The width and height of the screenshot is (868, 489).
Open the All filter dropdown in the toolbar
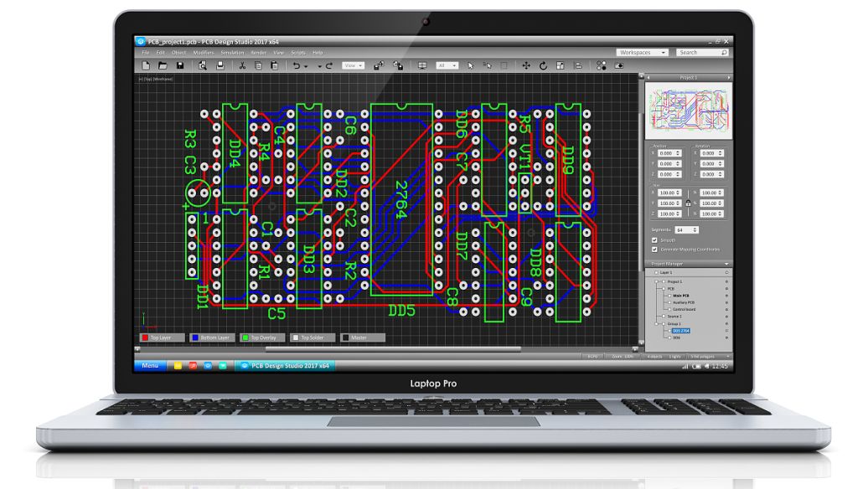[x=447, y=66]
